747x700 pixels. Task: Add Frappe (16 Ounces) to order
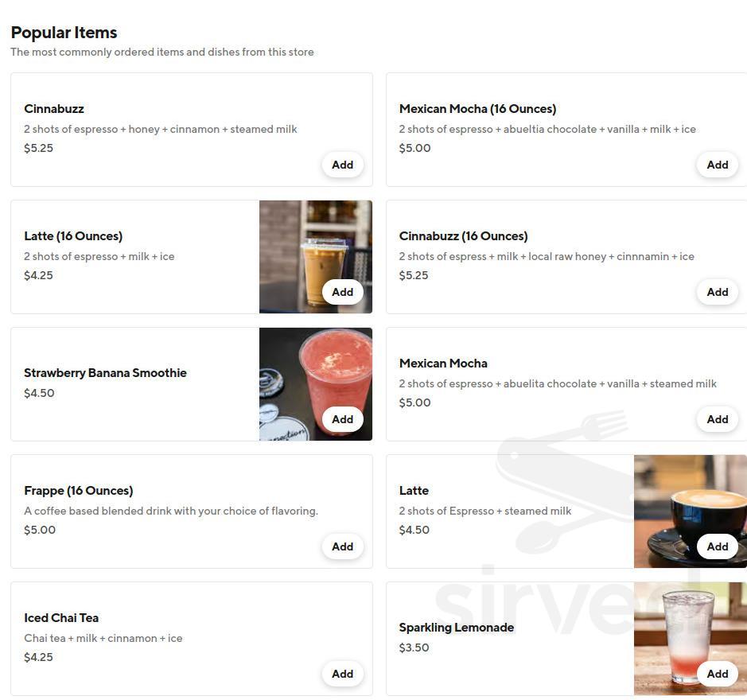[343, 546]
